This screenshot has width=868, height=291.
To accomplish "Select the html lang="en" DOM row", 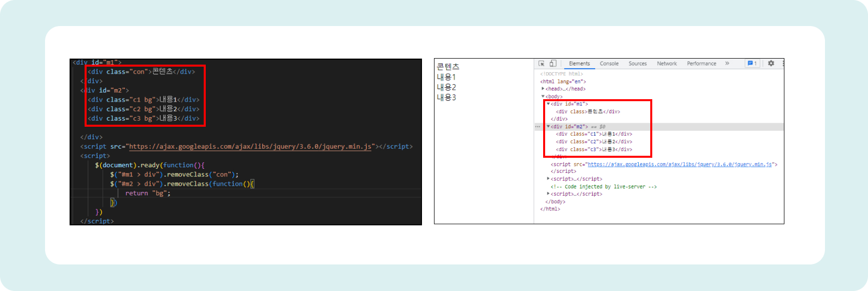I will pos(563,81).
